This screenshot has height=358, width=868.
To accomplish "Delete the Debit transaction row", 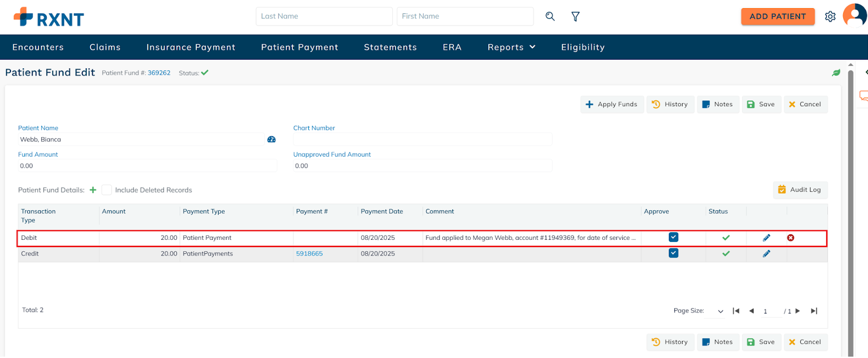I will [790, 238].
